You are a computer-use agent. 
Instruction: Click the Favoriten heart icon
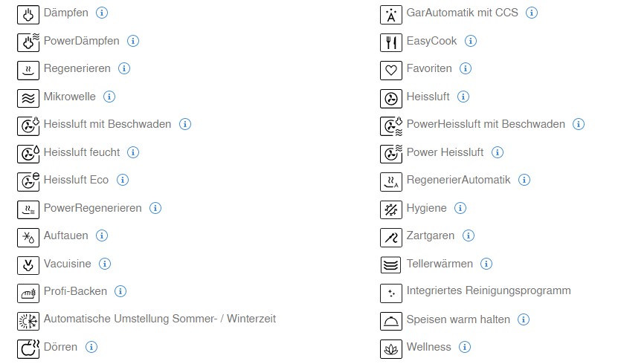click(x=391, y=71)
